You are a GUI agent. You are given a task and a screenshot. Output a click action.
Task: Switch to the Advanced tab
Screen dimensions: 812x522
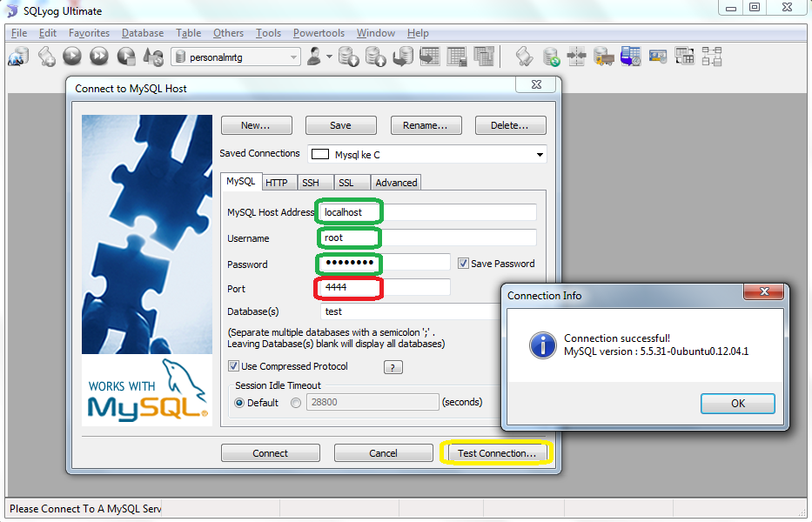396,183
